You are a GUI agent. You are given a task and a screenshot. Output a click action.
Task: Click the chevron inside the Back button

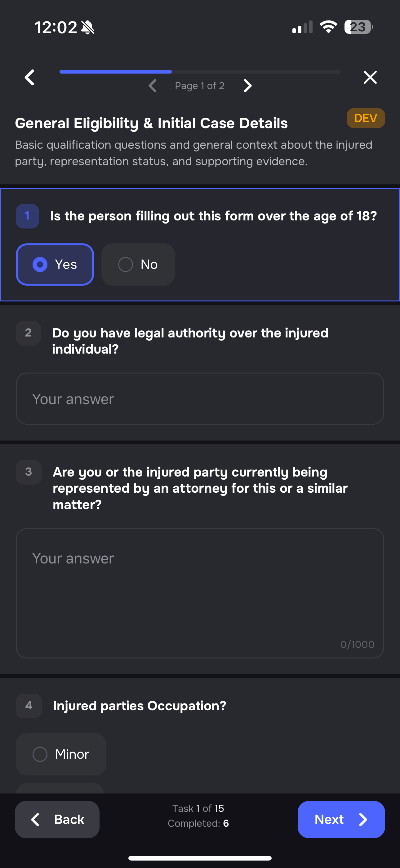click(35, 820)
